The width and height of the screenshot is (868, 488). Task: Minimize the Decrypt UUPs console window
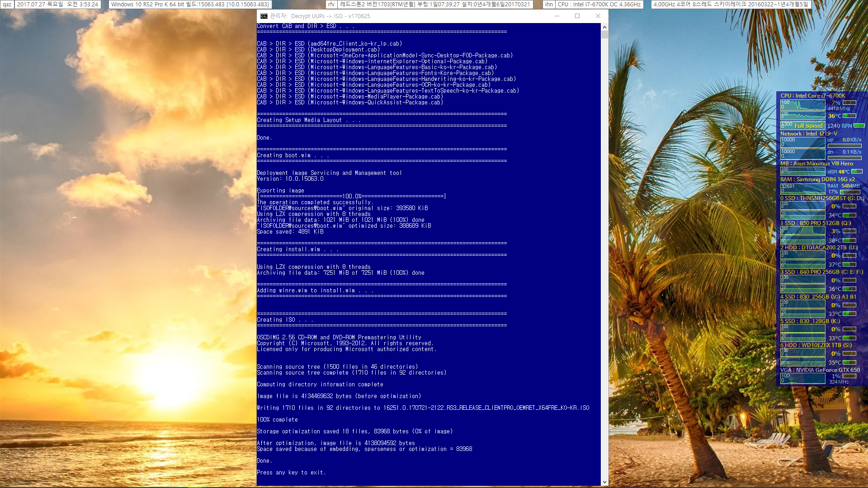pyautogui.click(x=557, y=16)
